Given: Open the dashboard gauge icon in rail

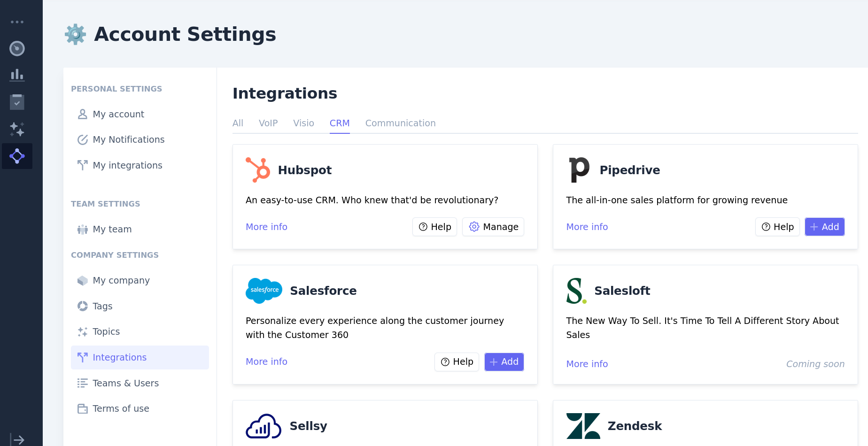Looking at the screenshot, I should [x=17, y=48].
